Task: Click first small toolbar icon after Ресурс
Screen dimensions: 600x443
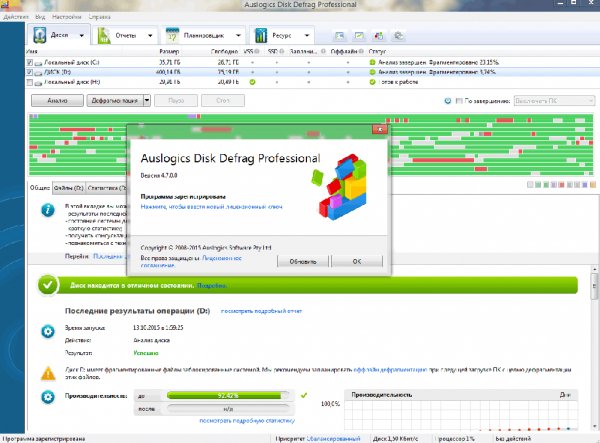Action: pos(339,36)
